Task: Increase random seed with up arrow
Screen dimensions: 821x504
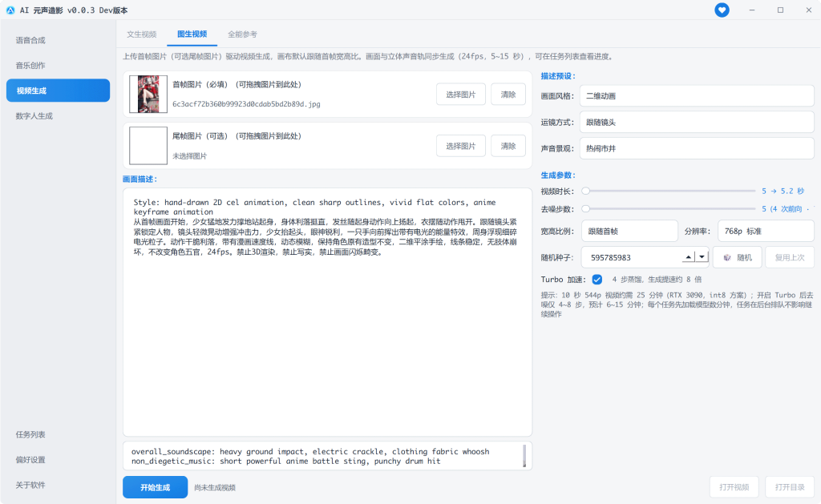Action: point(689,257)
